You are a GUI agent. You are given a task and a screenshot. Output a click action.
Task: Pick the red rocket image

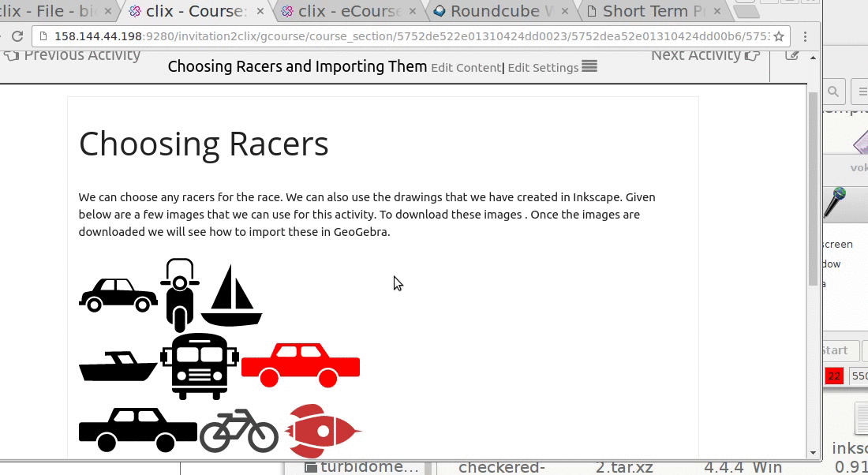[x=322, y=431]
